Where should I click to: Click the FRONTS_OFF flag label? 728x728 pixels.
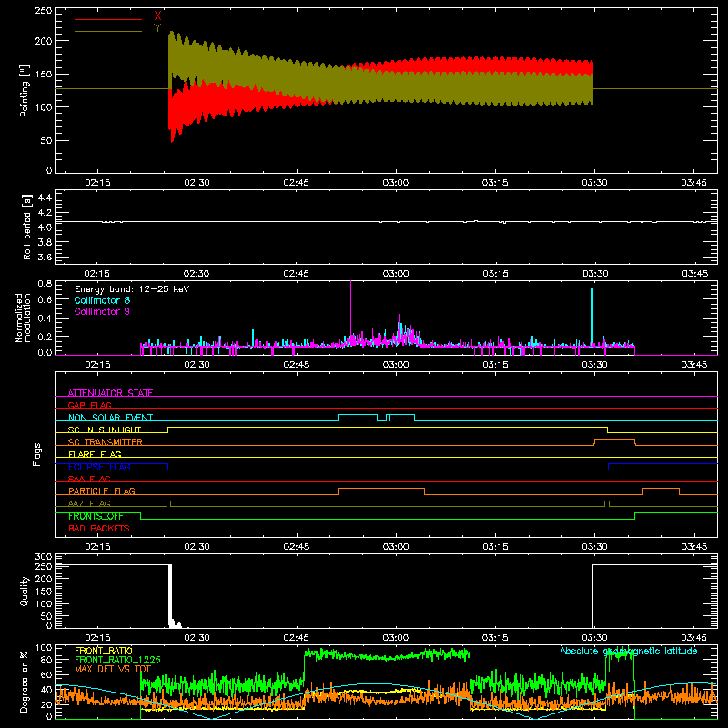[96, 516]
